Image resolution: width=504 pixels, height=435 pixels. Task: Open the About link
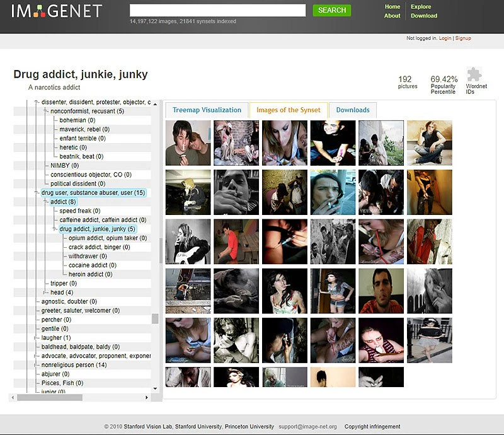[392, 16]
